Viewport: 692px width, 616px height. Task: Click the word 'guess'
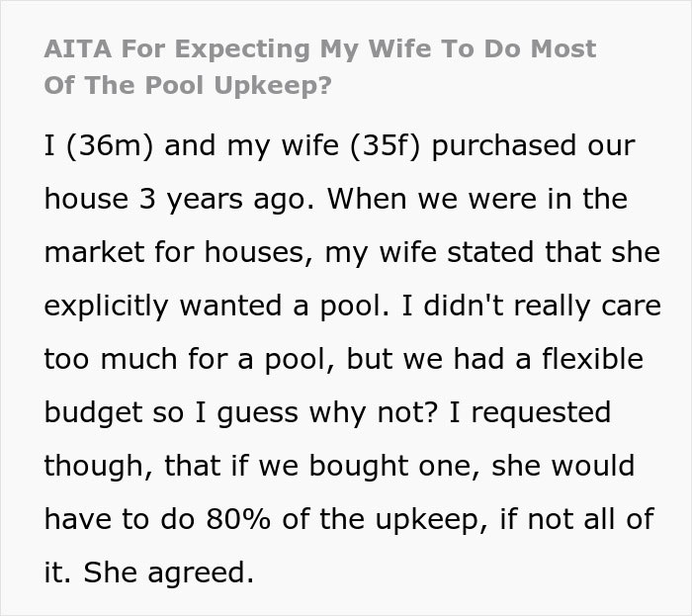[x=253, y=413]
